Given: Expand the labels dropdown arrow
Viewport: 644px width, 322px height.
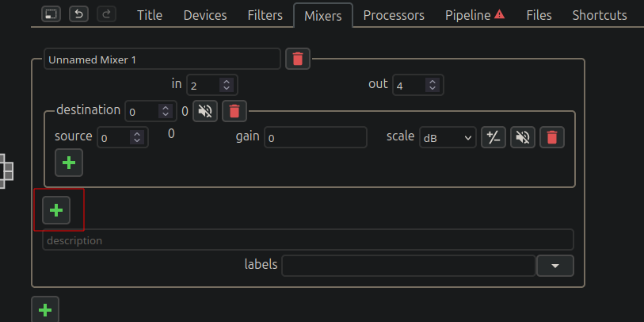Looking at the screenshot, I should 555,266.
